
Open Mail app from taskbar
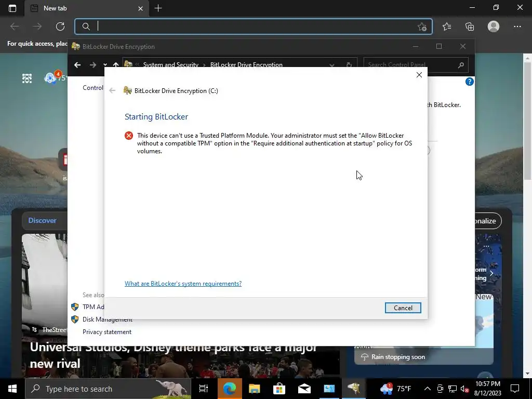(x=304, y=389)
